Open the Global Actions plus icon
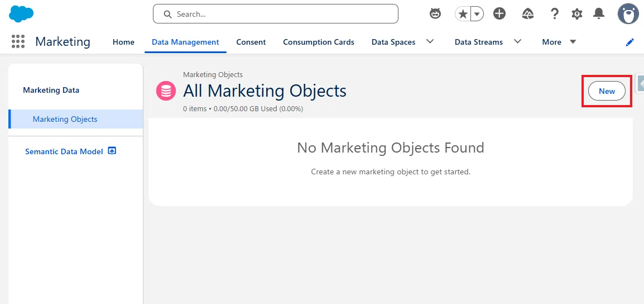 [499, 14]
